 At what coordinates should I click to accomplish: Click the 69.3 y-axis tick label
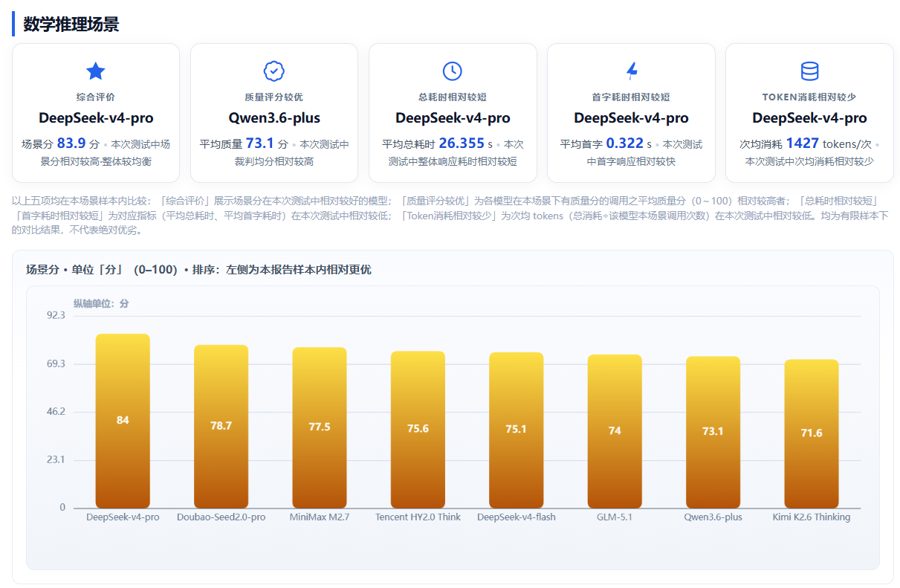56,364
